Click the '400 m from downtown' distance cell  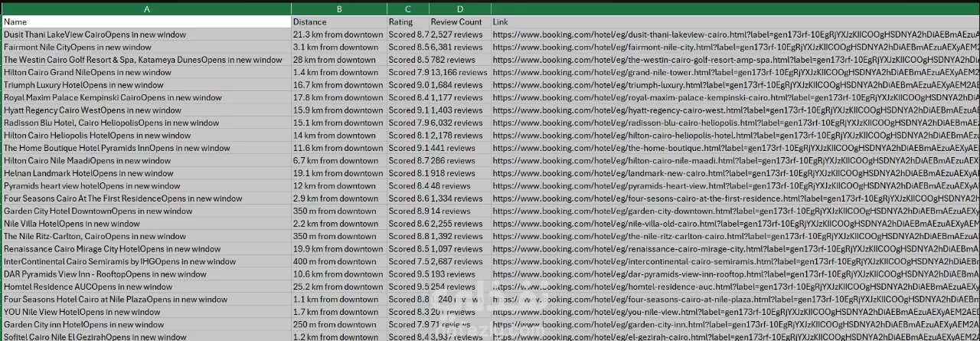(338, 262)
